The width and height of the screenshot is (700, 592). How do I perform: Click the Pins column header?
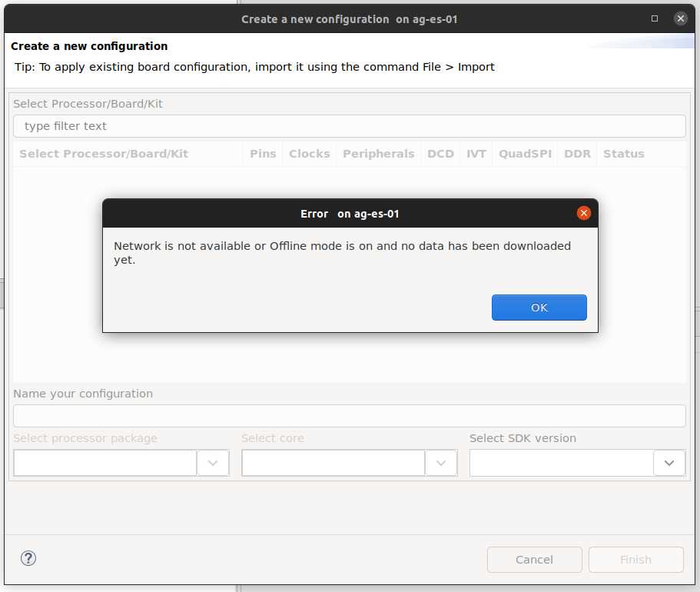pos(262,154)
